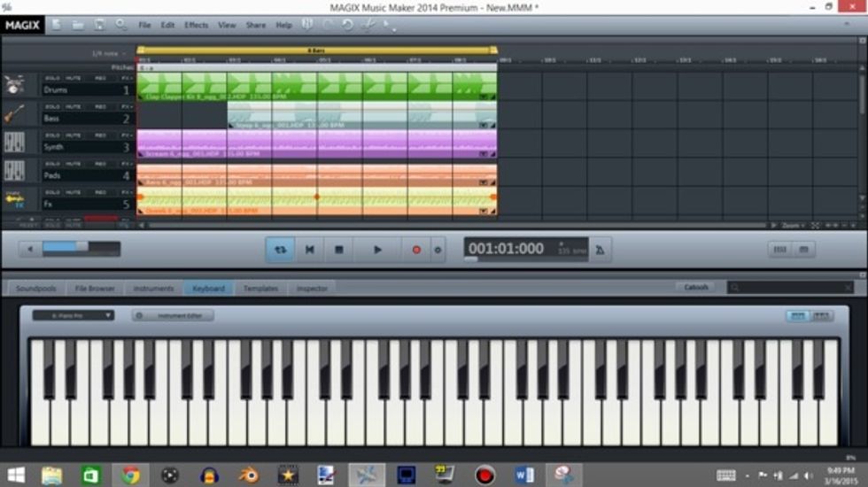Click the Instrument Editor button
The image size is (868, 487).
[174, 315]
